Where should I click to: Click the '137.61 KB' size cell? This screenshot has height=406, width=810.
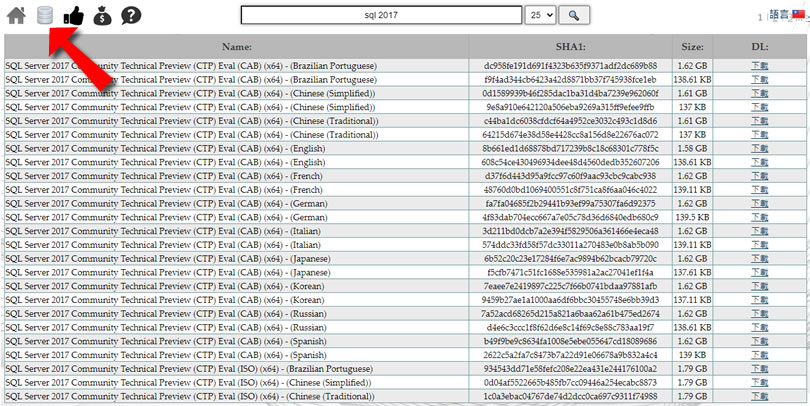(x=692, y=272)
